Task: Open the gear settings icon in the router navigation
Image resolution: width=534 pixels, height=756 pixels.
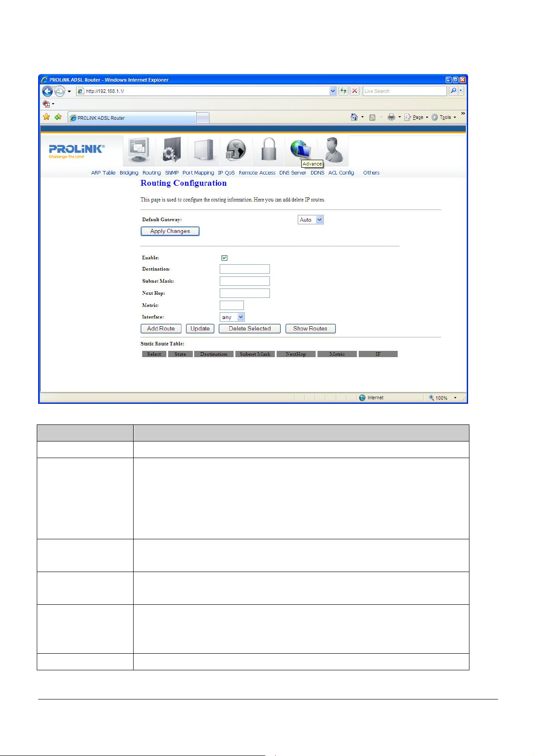Action: click(x=172, y=151)
